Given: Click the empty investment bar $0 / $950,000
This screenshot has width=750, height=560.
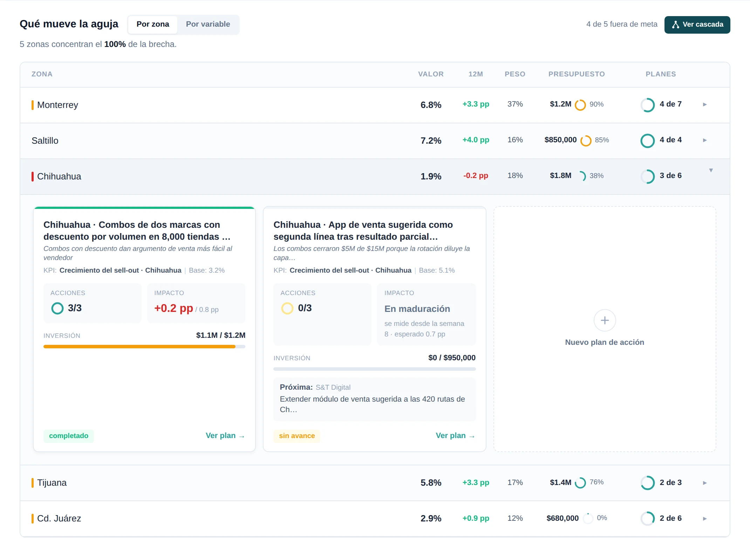Looking at the screenshot, I should pos(374,369).
